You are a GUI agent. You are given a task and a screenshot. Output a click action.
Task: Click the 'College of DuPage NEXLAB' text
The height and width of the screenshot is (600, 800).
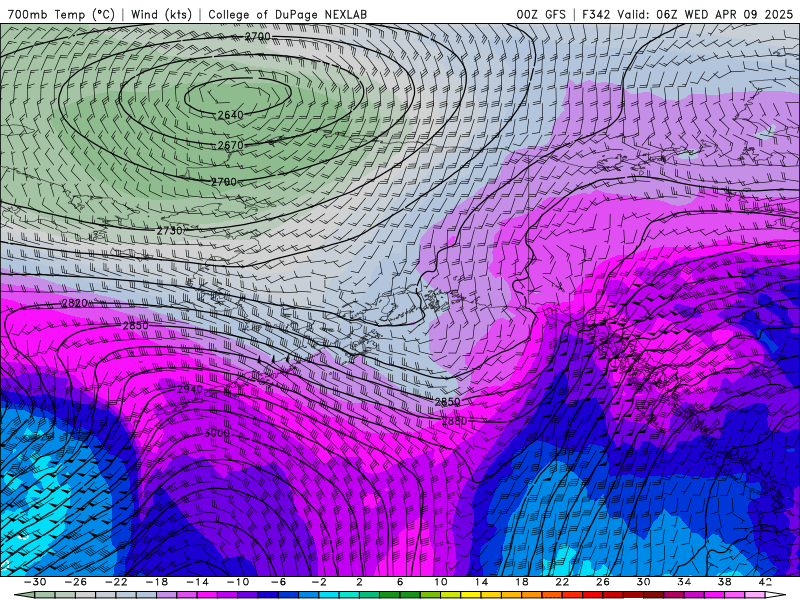pyautogui.click(x=287, y=14)
